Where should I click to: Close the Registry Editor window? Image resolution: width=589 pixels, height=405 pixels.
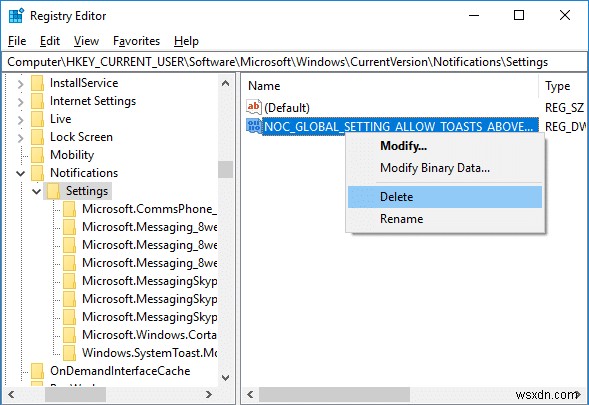[565, 15]
